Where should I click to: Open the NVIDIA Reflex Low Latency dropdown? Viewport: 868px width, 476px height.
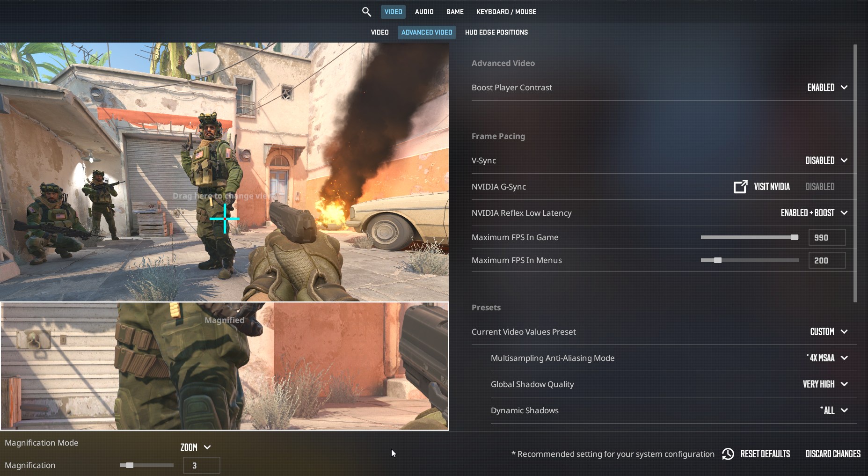(815, 212)
